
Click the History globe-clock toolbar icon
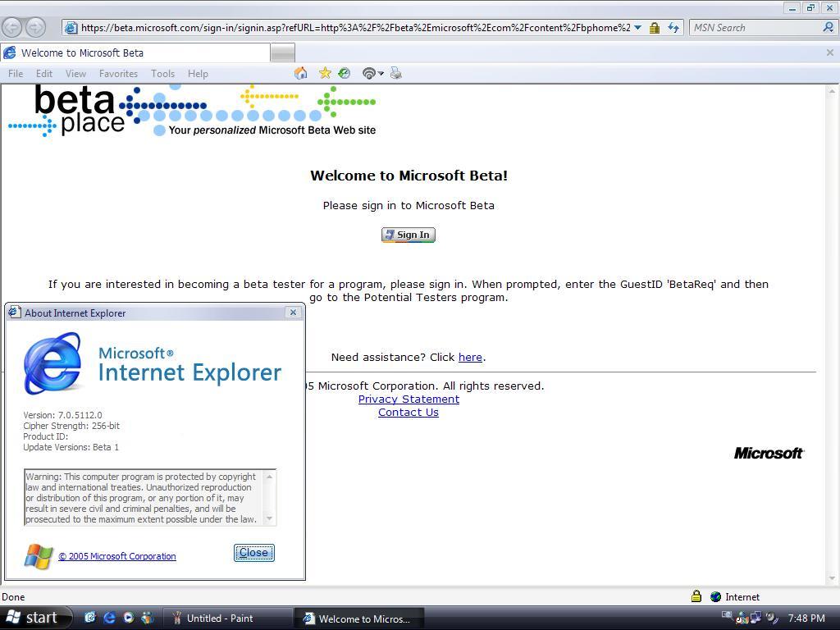click(x=345, y=73)
